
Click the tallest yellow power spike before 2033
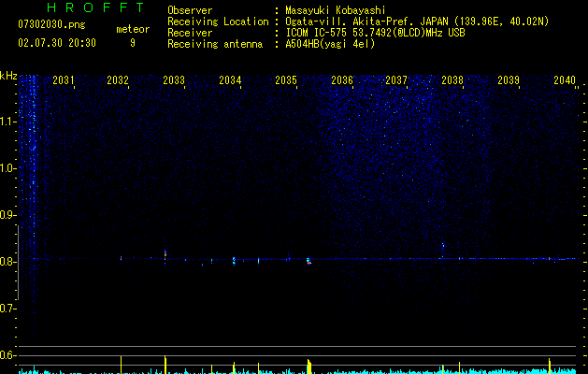tap(165, 365)
